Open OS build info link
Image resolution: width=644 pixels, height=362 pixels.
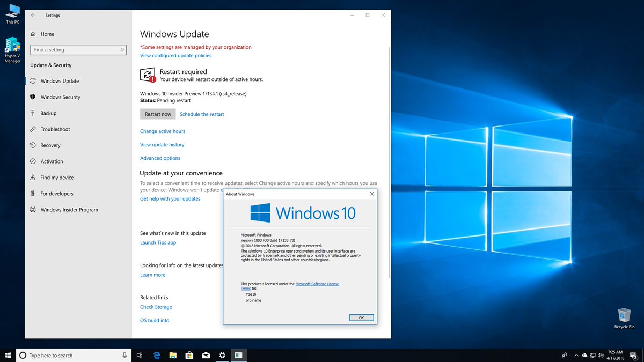click(x=155, y=321)
